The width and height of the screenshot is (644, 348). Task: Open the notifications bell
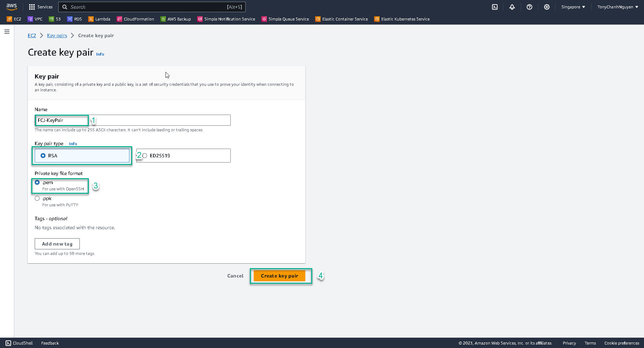[512, 7]
